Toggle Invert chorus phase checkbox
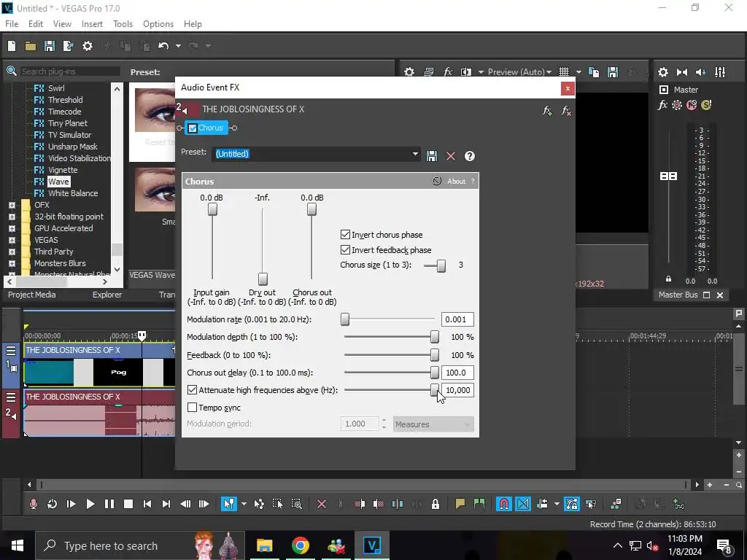This screenshot has height=560, width=747. coord(345,234)
